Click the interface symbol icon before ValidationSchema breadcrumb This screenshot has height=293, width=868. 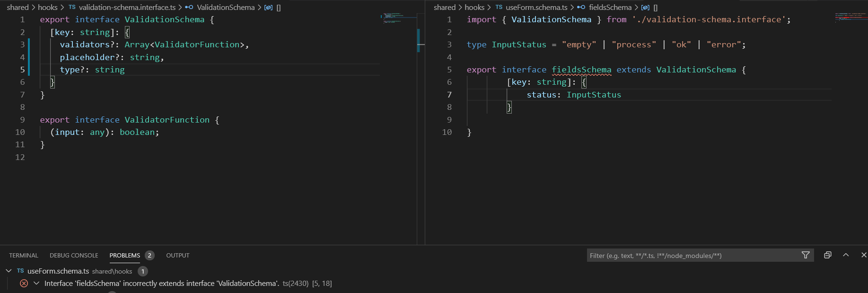pyautogui.click(x=189, y=7)
